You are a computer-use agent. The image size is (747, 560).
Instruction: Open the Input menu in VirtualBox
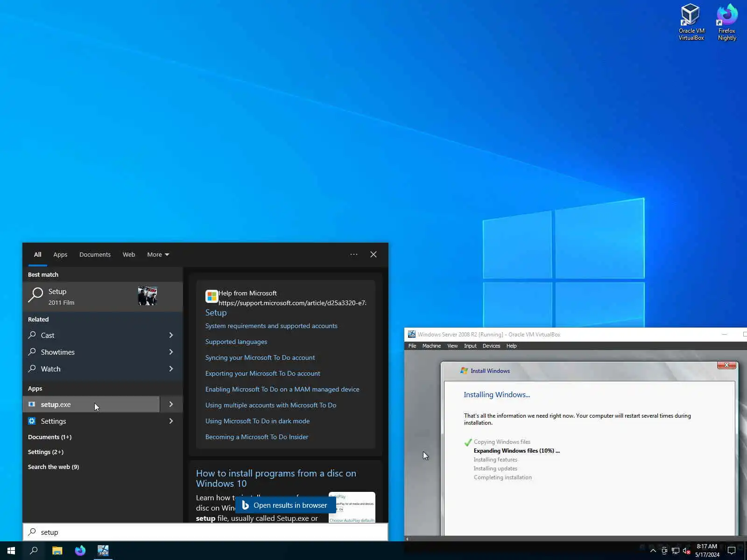point(470,346)
